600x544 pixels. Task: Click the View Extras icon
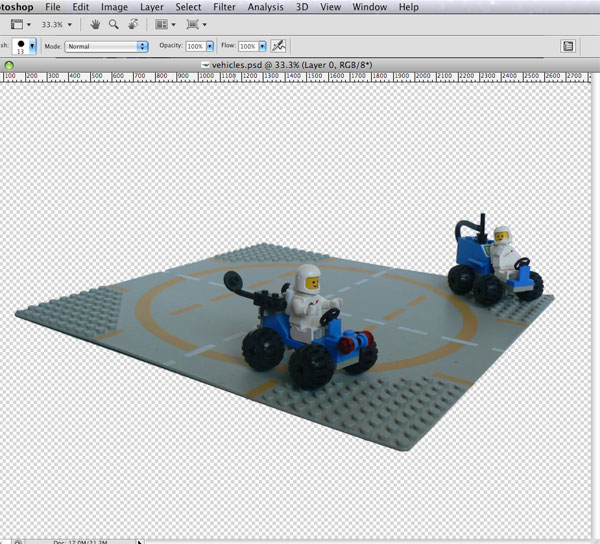point(16,24)
